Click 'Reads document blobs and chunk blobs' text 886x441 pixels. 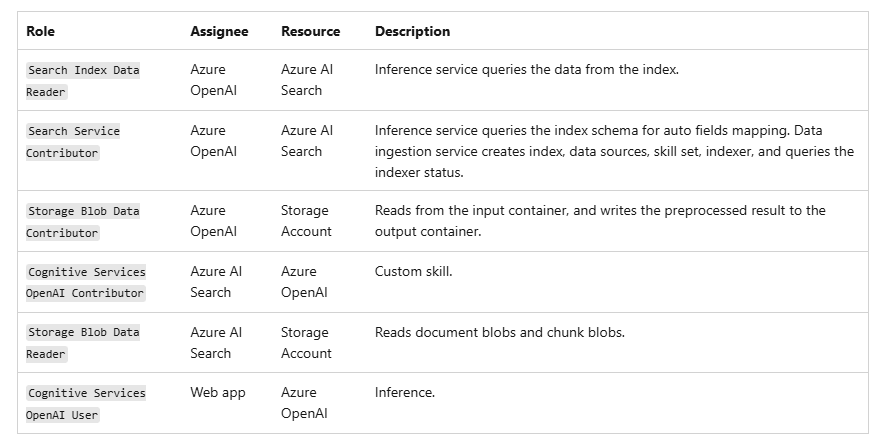(x=499, y=332)
